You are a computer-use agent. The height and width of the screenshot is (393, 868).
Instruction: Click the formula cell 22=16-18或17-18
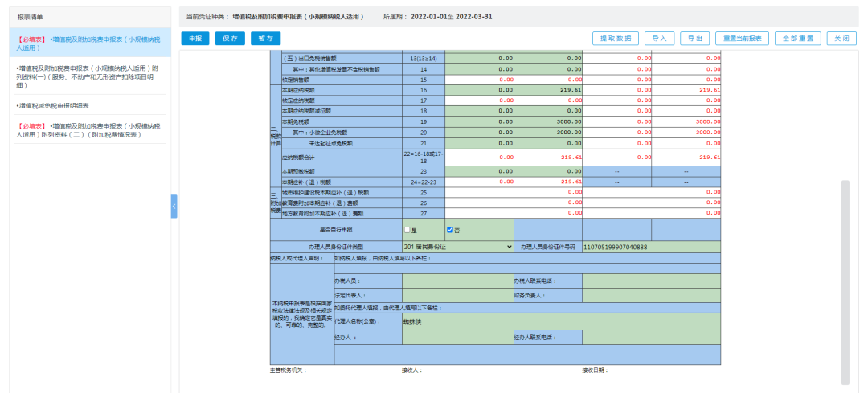tap(424, 158)
